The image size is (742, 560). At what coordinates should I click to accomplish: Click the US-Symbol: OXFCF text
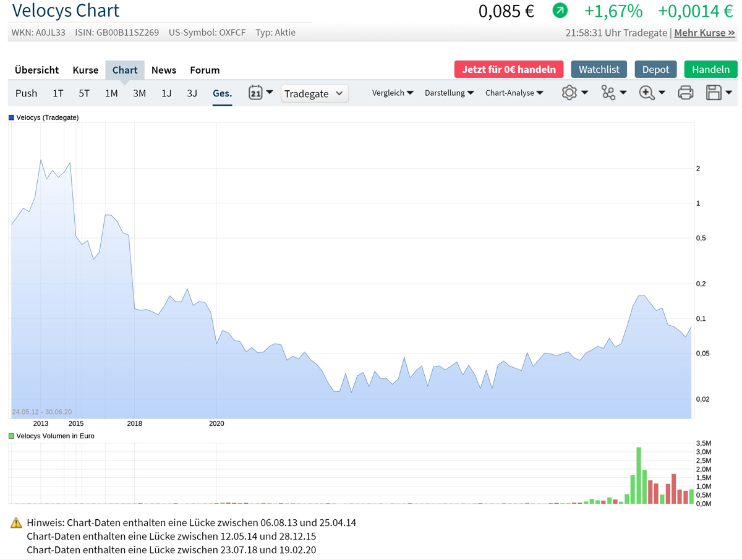(x=207, y=33)
